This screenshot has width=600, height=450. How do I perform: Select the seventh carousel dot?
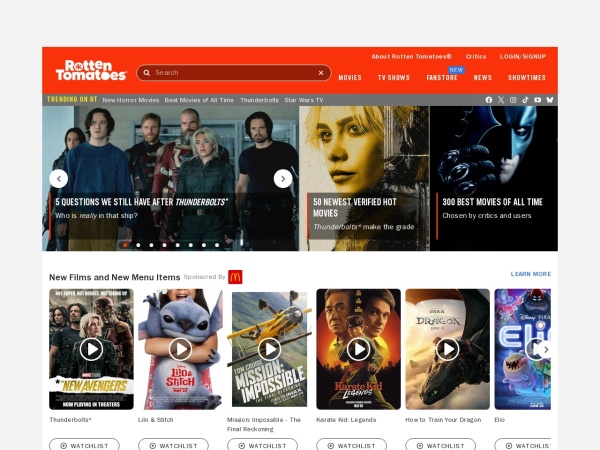click(204, 245)
